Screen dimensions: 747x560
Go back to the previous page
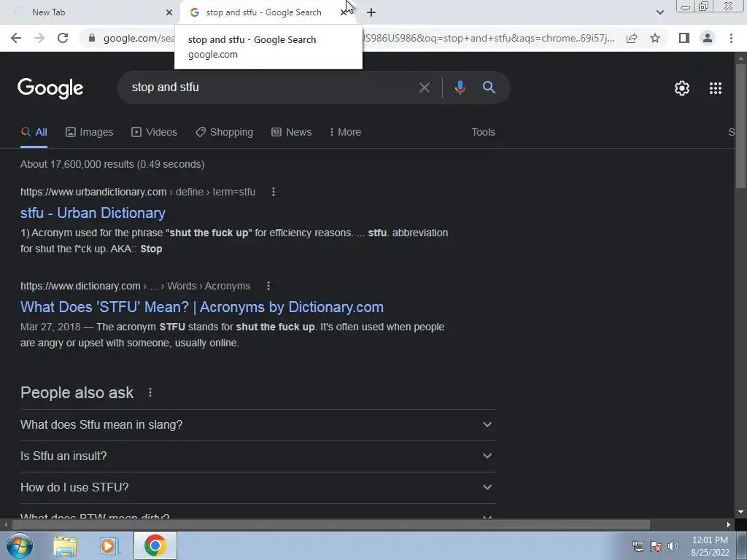click(16, 38)
